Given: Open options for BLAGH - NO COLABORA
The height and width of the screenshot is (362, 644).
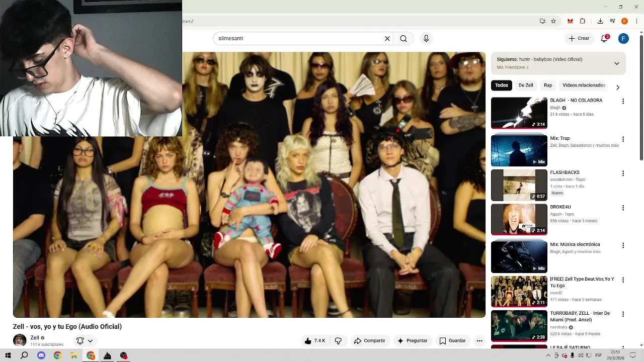Looking at the screenshot, I should [x=623, y=101].
